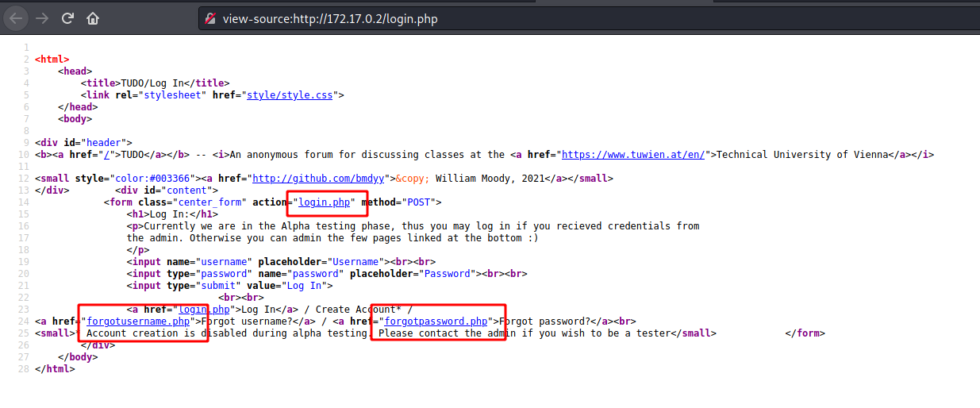Open the http://github.com/bmdyy link

click(317, 179)
